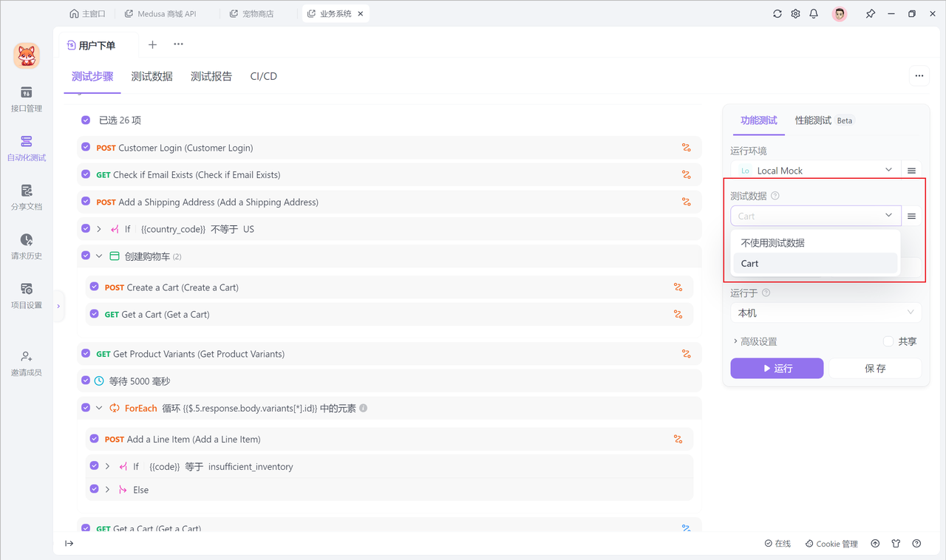Open 请求历史 in the sidebar

(27, 247)
